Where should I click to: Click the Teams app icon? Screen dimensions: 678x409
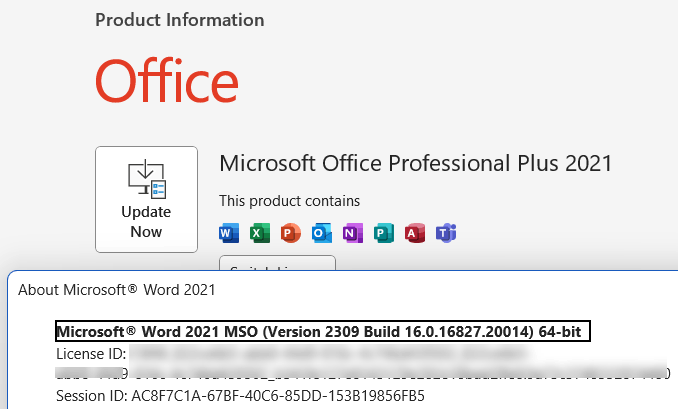[x=446, y=233]
